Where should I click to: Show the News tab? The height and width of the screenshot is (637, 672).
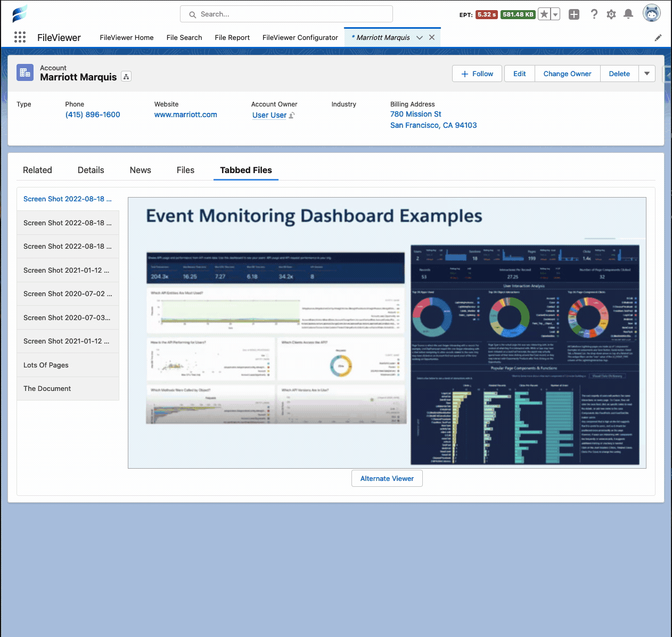pos(141,170)
